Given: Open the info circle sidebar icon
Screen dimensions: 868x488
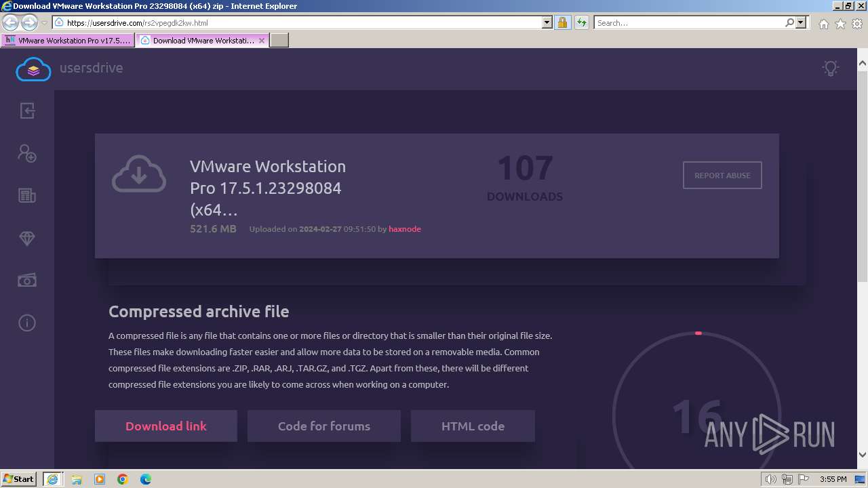Looking at the screenshot, I should click(27, 323).
